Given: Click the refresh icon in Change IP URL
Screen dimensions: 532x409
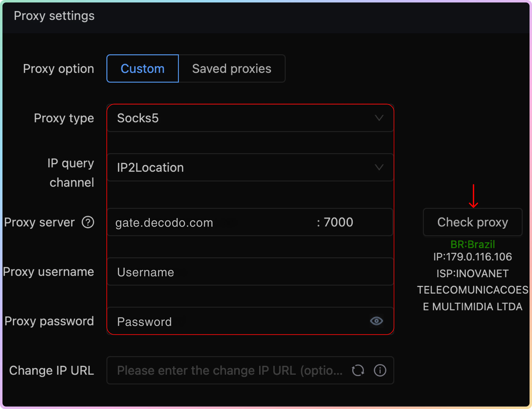Looking at the screenshot, I should (x=358, y=370).
